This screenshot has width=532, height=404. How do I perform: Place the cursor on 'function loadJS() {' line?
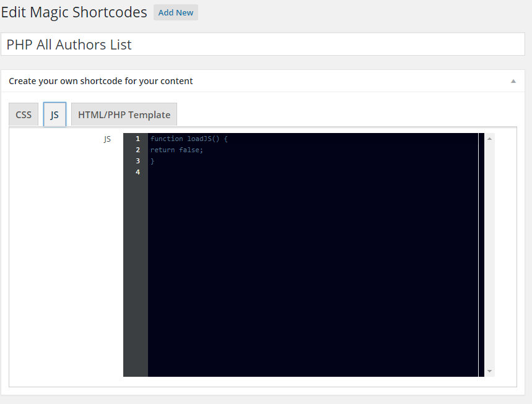[189, 139]
